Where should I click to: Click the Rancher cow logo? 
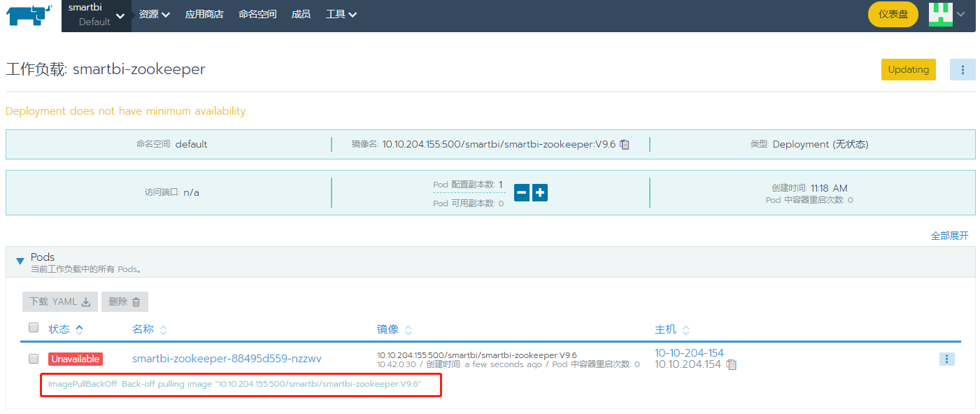click(30, 14)
